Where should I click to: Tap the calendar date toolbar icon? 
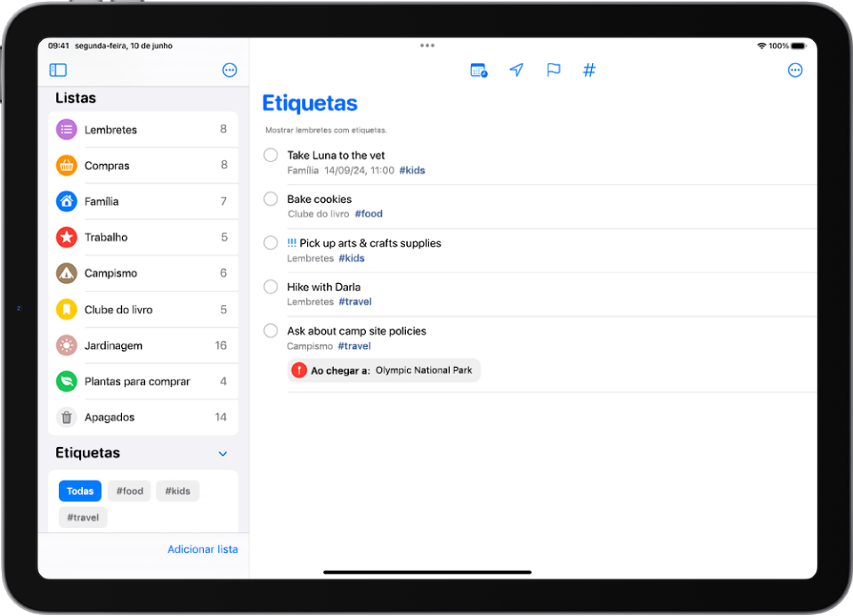[x=478, y=70]
